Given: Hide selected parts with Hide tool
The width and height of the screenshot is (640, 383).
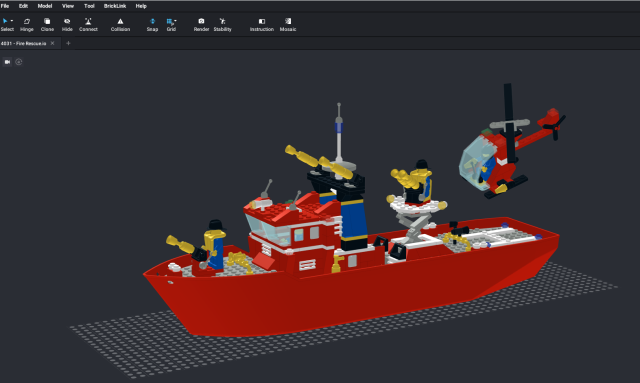Looking at the screenshot, I should [67, 24].
